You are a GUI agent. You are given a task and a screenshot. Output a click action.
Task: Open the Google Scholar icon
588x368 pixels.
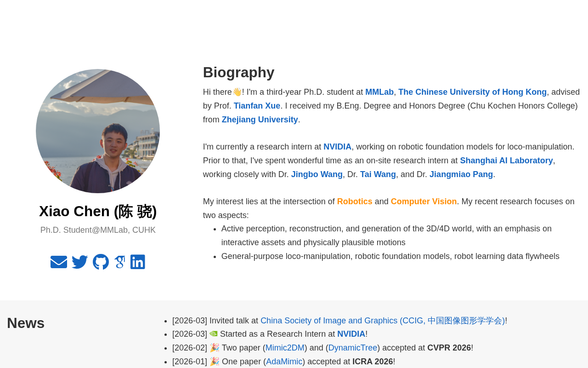(119, 262)
